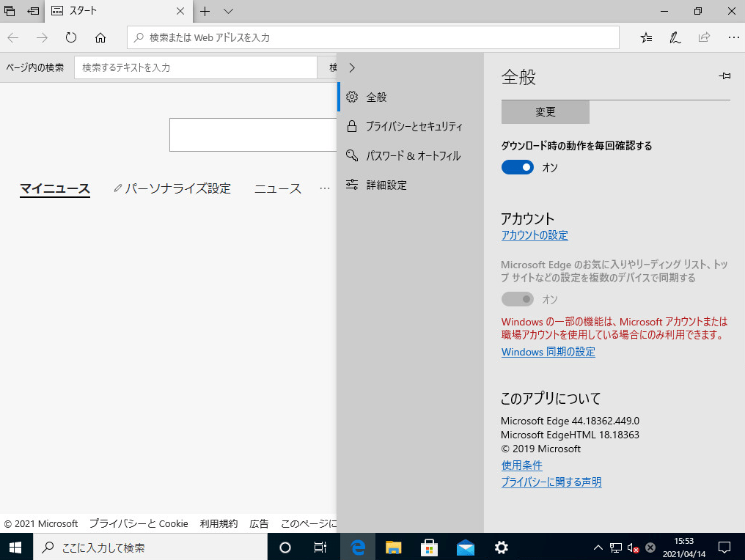Image resolution: width=745 pixels, height=560 pixels.
Task: Toggle the disabled sync オン switch
Action: tap(518, 299)
